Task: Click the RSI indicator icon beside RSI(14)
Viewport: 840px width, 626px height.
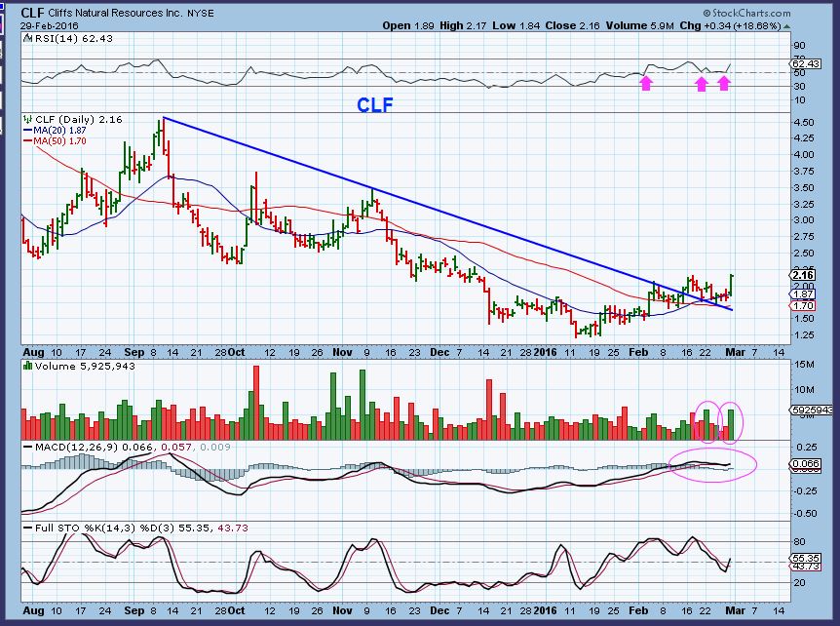Action: tap(28, 39)
